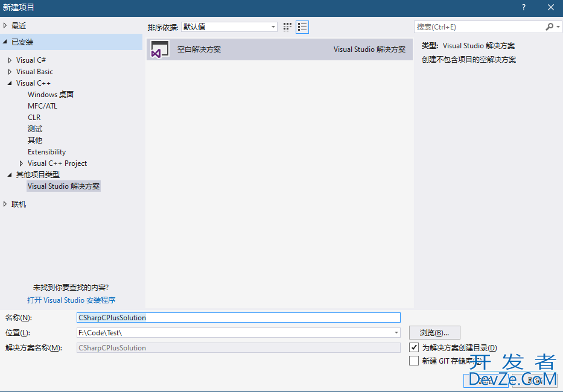
Task: Expand the 联机 online section
Action: coord(5,204)
